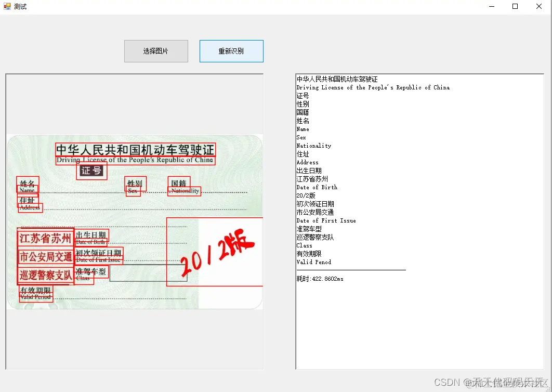Click the 选择图片 button
This screenshot has width=552, height=392.
coord(156,51)
